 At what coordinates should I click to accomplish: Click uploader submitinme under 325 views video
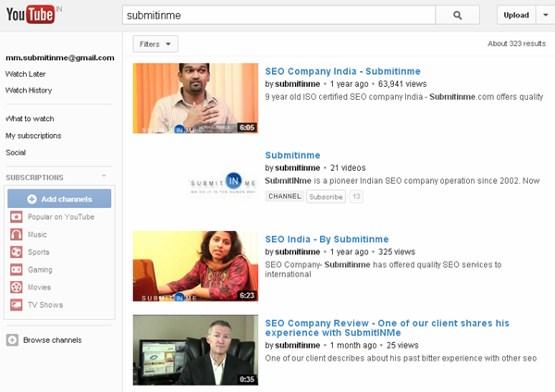(297, 251)
